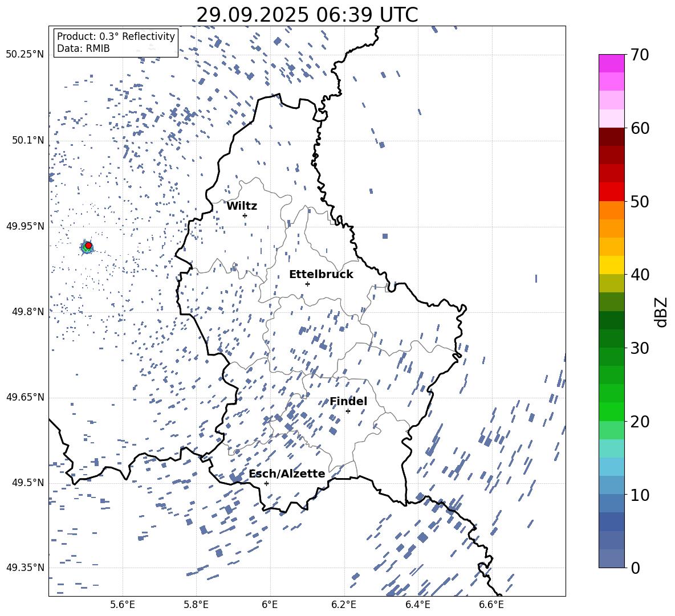Screen dimensions: 675x616
Task: Click the Wiltz station cross marker
Action: (245, 215)
